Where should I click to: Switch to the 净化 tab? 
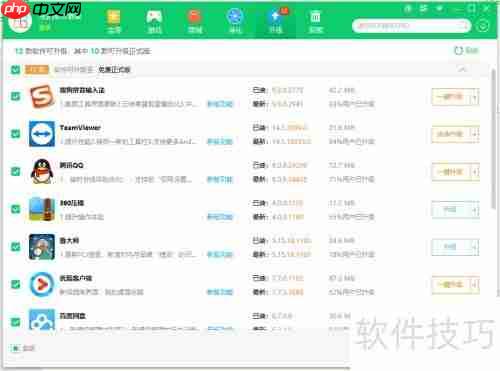click(x=235, y=21)
